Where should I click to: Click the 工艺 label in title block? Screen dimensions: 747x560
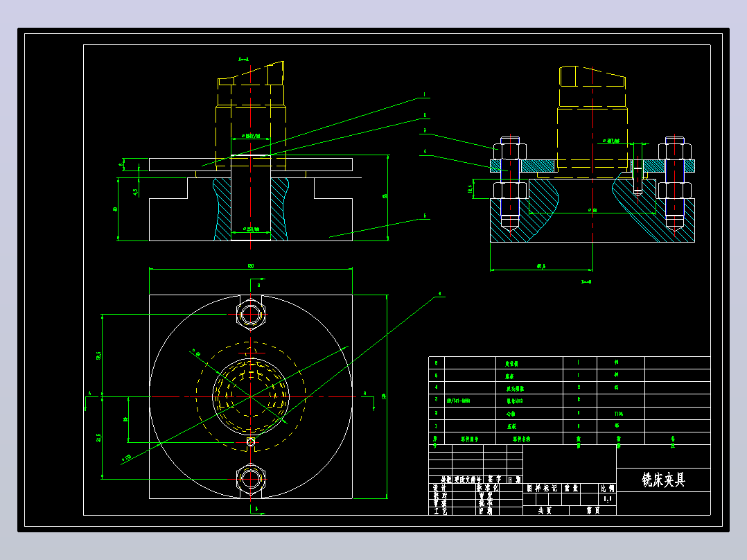440,511
